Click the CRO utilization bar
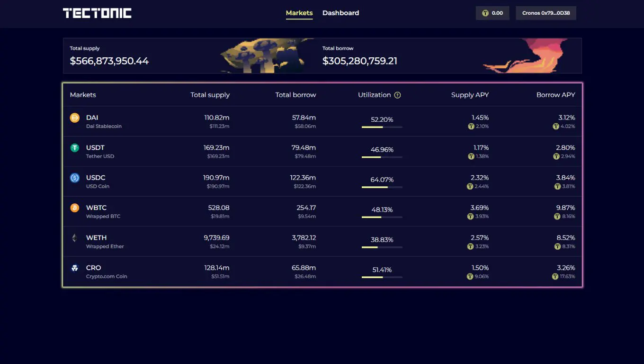The height and width of the screenshot is (364, 644). pos(382,277)
